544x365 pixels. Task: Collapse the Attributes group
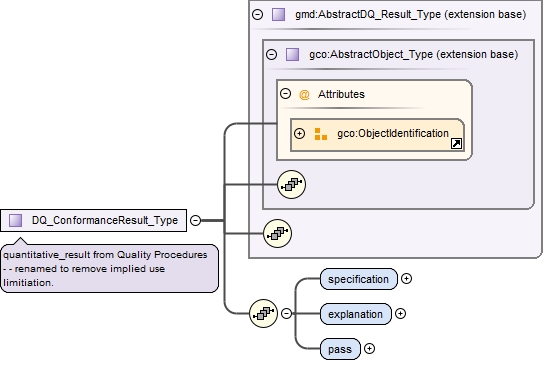point(285,94)
